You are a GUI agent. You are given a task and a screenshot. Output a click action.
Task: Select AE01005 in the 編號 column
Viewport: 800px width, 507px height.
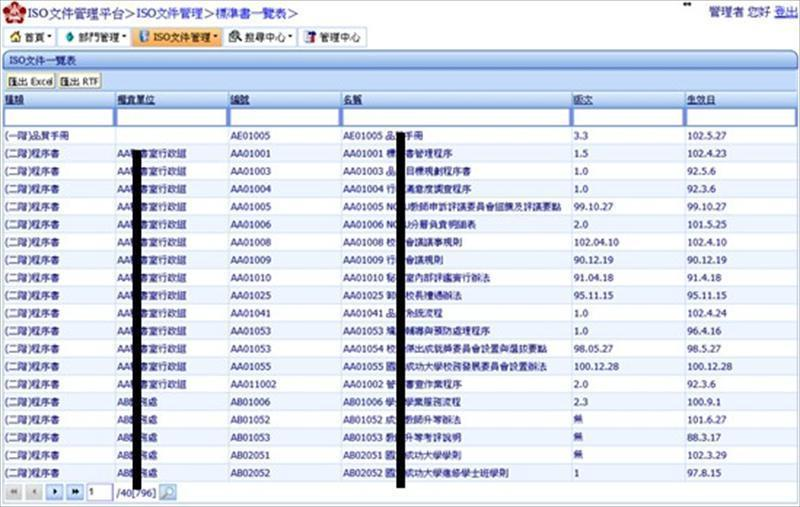(250, 136)
